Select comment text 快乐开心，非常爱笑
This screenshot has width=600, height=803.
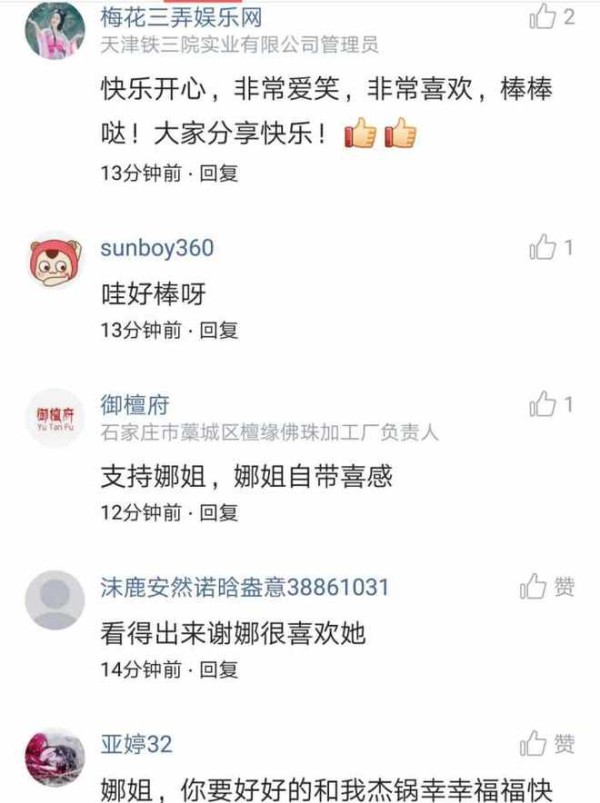coord(220,89)
